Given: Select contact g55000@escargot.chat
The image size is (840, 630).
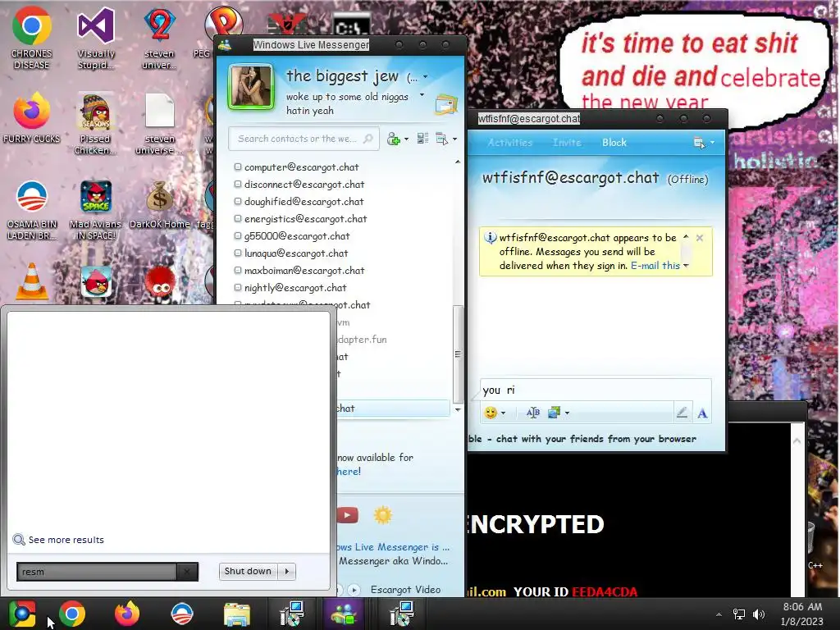Looking at the screenshot, I should click(297, 235).
